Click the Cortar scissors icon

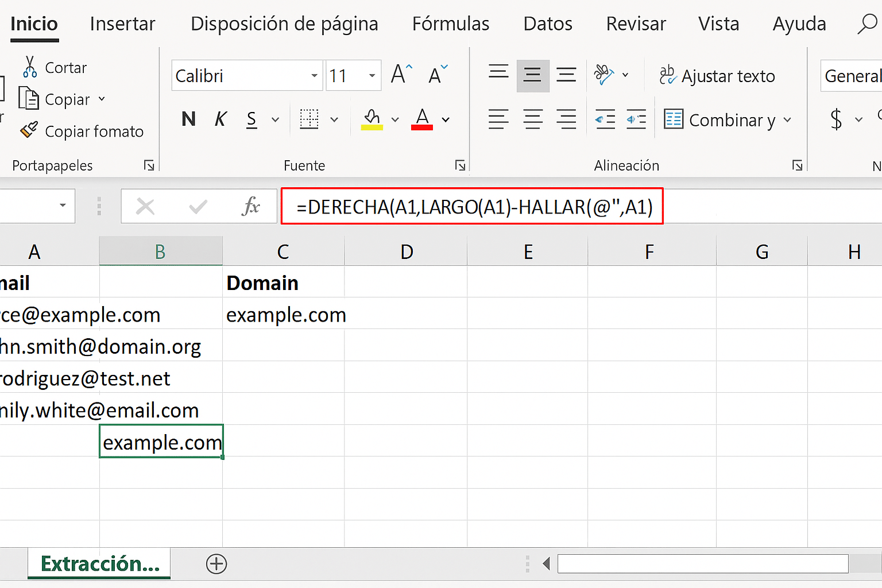pyautogui.click(x=30, y=67)
